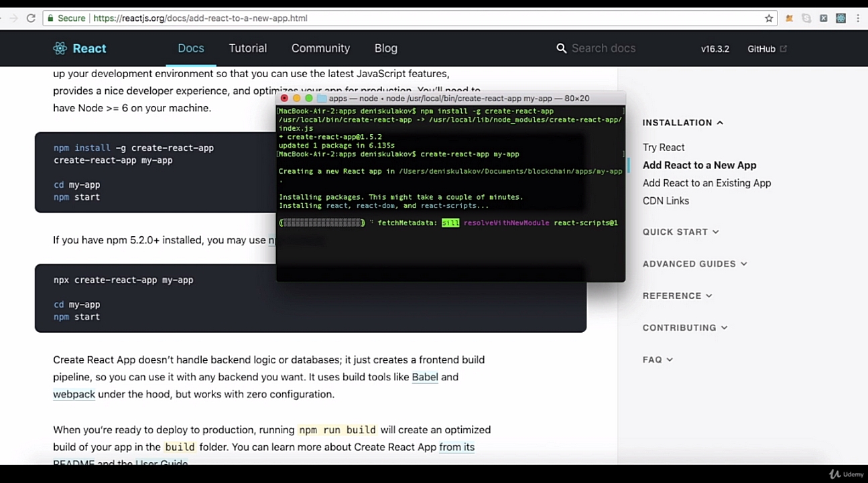The height and width of the screenshot is (483, 868).
Task: Click 'Installing packages' line in terminal
Action: 401,197
